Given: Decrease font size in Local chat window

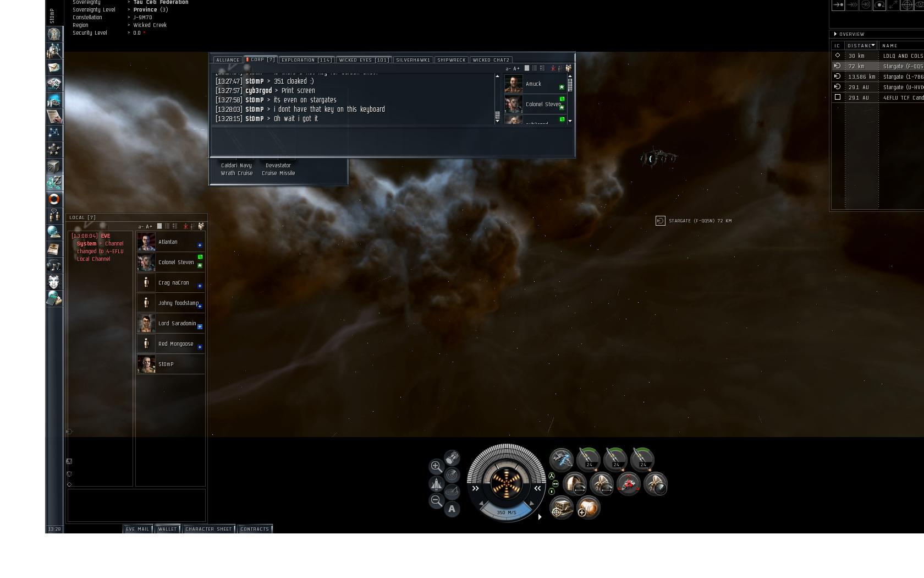Looking at the screenshot, I should 141,226.
